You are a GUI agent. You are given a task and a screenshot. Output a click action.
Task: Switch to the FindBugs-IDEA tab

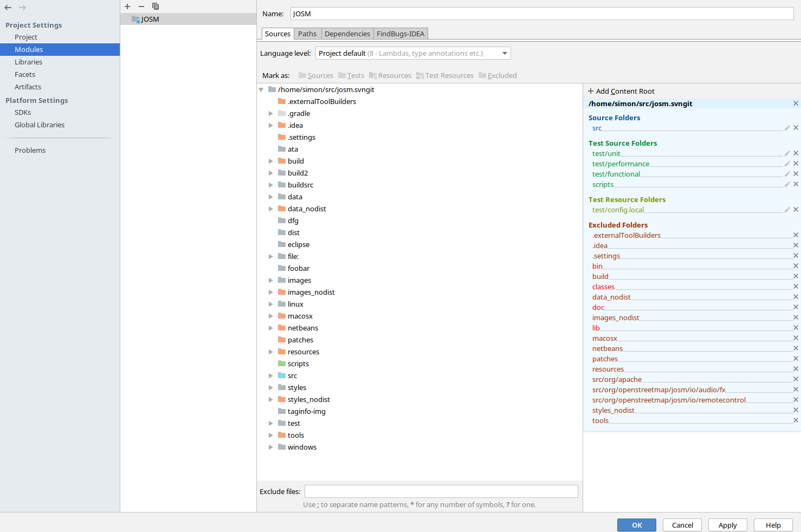(x=400, y=34)
